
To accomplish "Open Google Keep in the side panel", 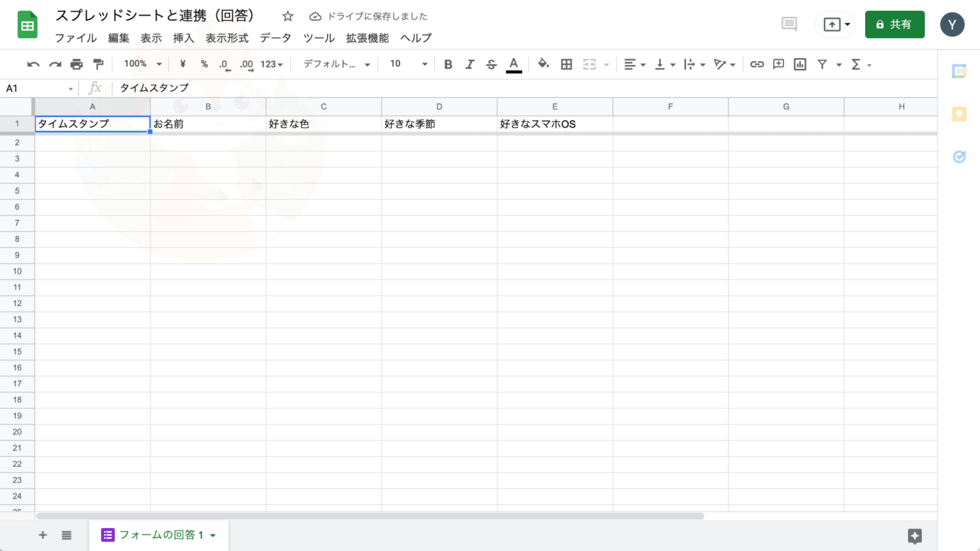I will point(959,114).
